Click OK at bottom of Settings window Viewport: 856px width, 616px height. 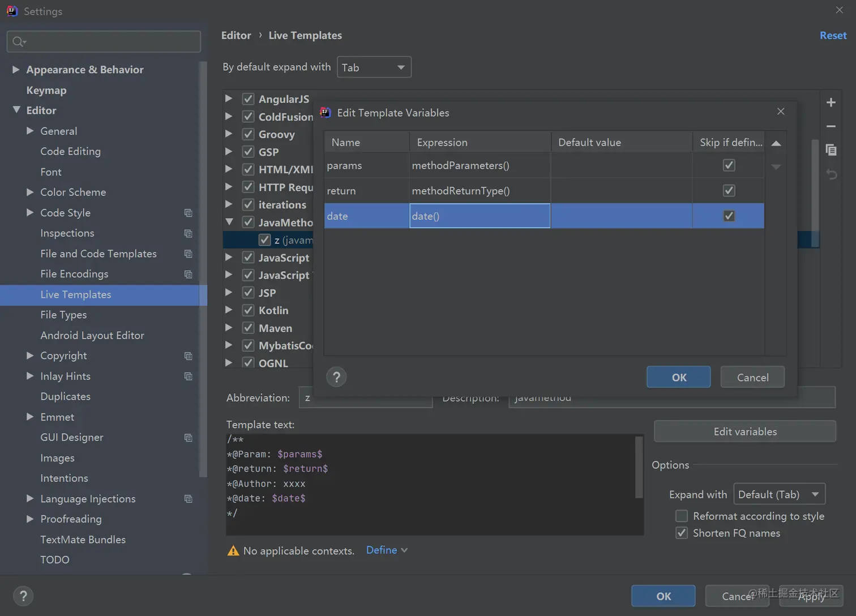click(664, 596)
